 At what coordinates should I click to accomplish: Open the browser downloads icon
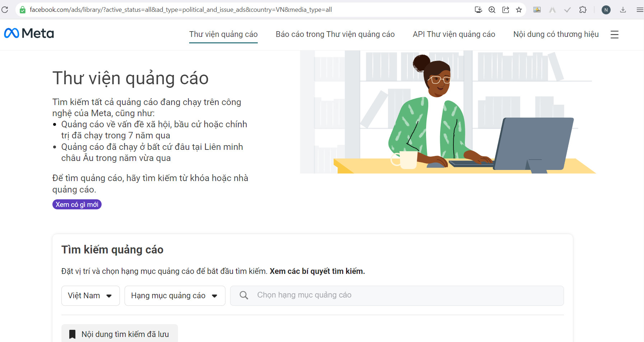pyautogui.click(x=623, y=10)
